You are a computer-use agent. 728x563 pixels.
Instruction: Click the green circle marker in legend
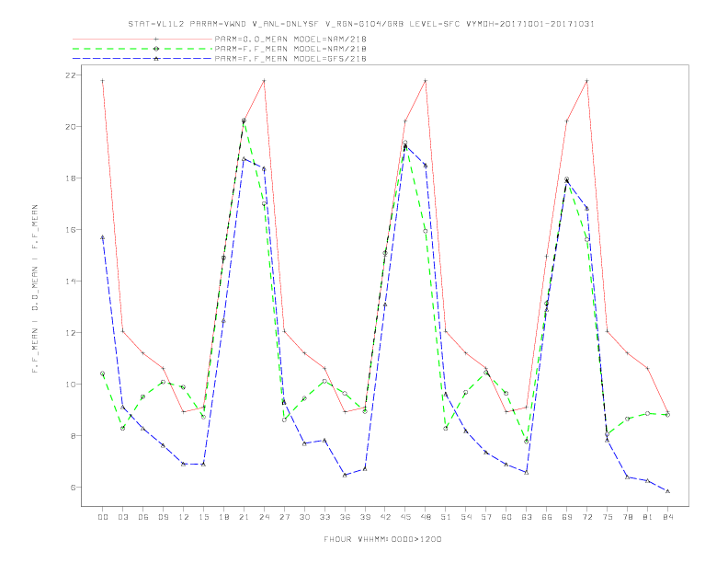tap(156, 49)
